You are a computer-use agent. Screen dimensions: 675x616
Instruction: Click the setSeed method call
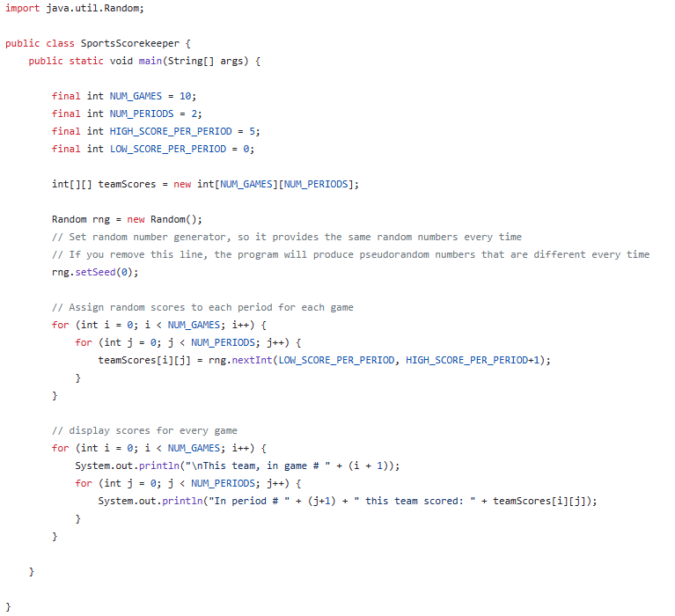pos(95,273)
